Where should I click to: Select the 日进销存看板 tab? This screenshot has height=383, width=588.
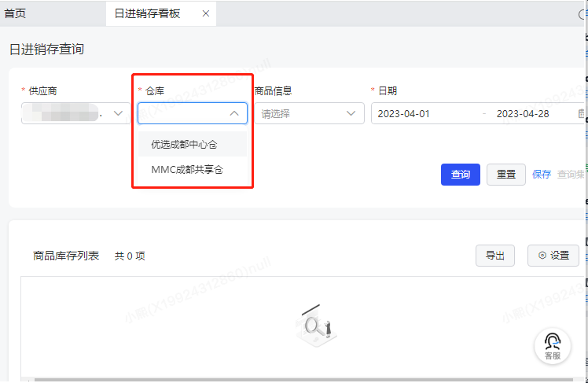[147, 13]
